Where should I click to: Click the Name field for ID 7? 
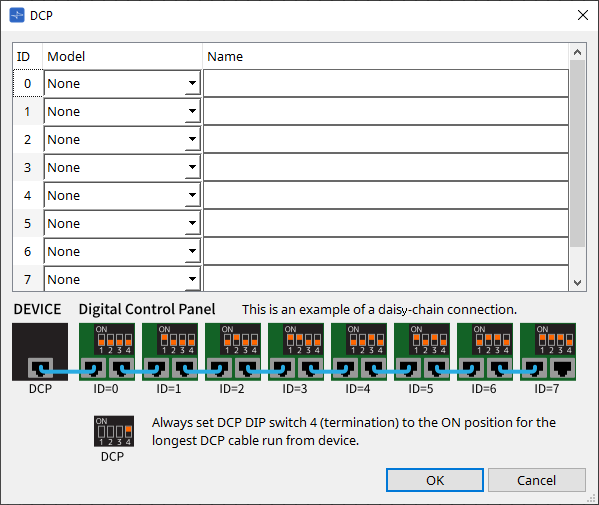pos(386,279)
